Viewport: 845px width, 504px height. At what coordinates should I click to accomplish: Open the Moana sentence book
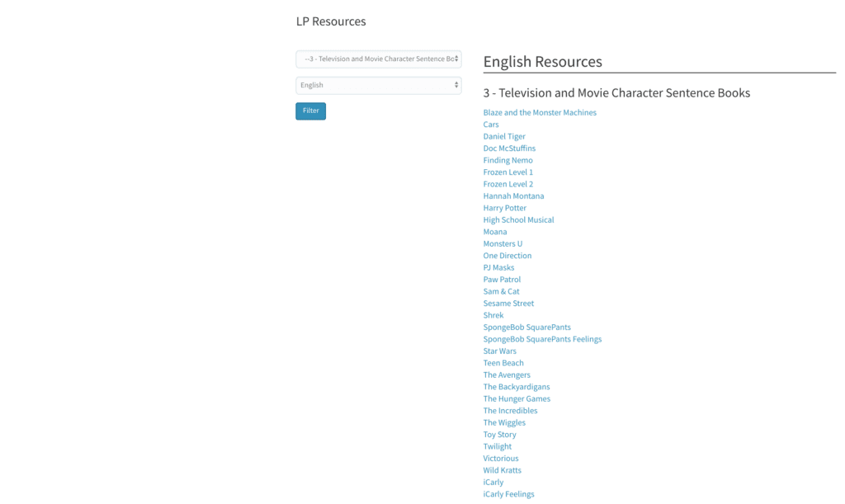point(495,233)
